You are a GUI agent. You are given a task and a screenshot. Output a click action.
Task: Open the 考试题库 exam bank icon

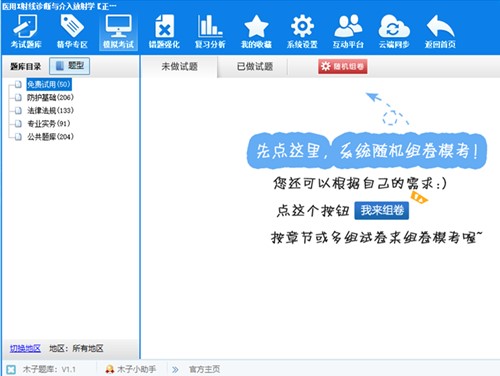pyautogui.click(x=26, y=32)
